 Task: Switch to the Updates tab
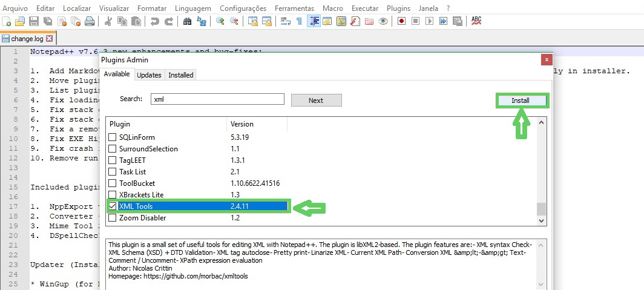tap(149, 75)
